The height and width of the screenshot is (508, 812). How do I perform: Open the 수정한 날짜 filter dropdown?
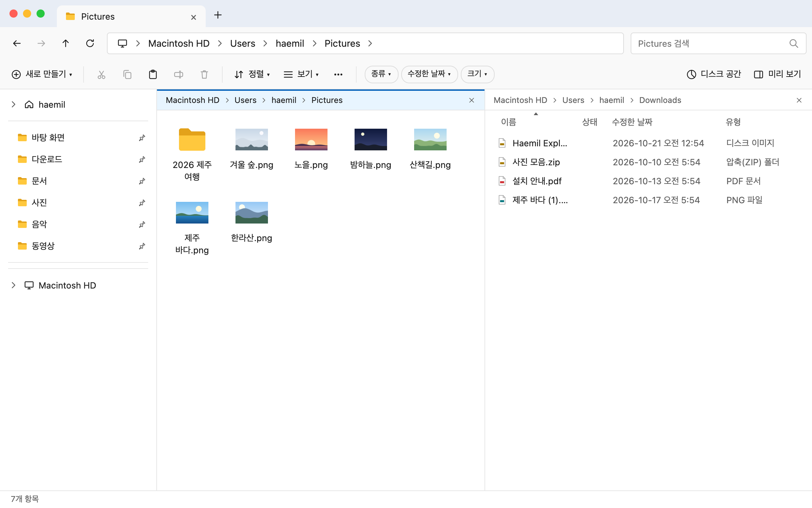(x=429, y=74)
